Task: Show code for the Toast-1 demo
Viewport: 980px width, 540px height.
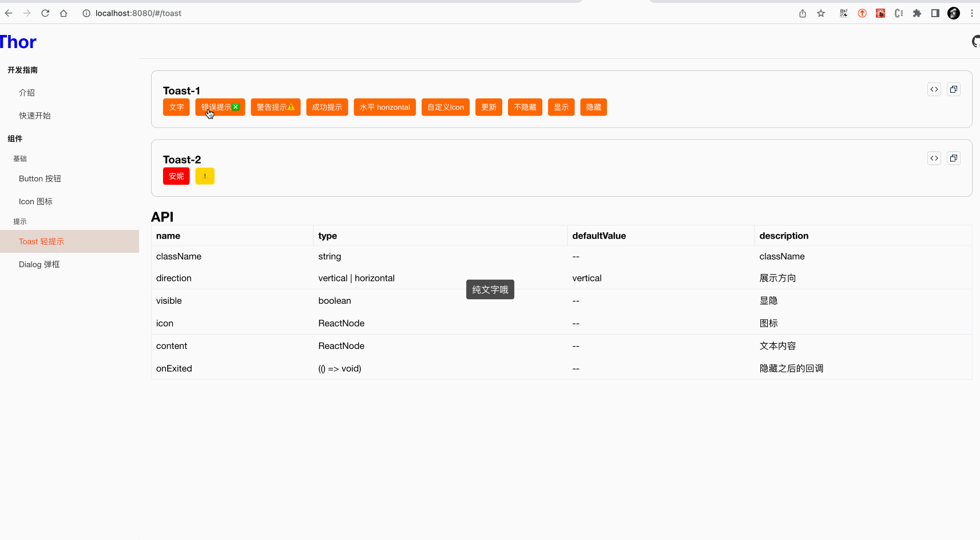Action: [x=934, y=89]
